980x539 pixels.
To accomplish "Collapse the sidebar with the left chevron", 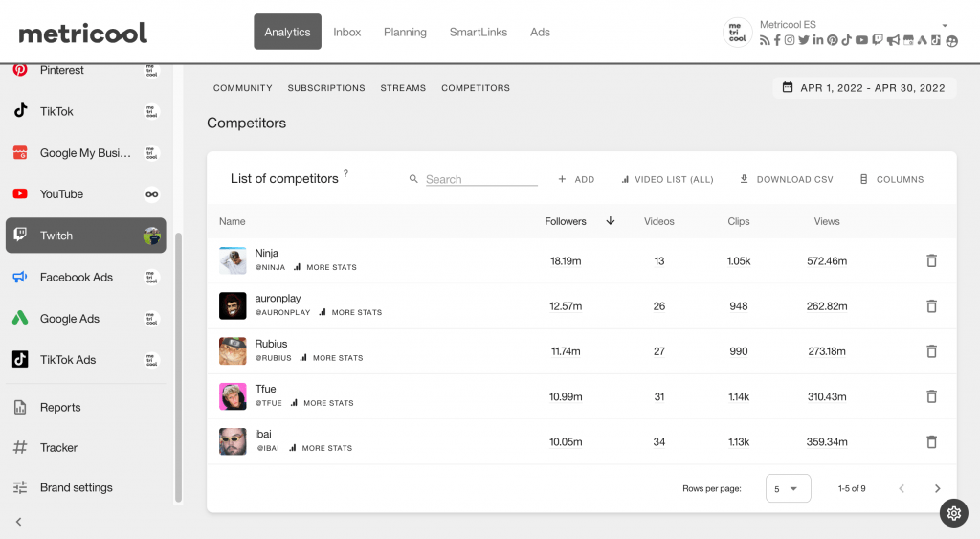I will click(x=19, y=522).
